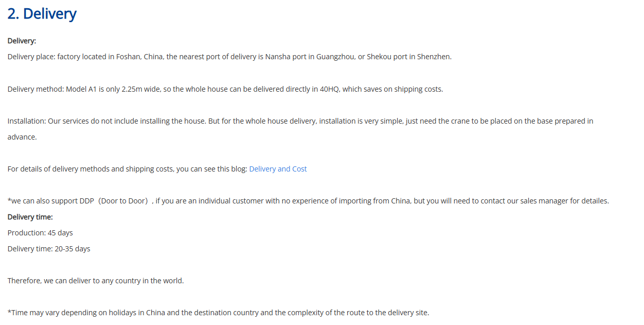Click the "Delivery place" paragraph about Foshan

[229, 57]
